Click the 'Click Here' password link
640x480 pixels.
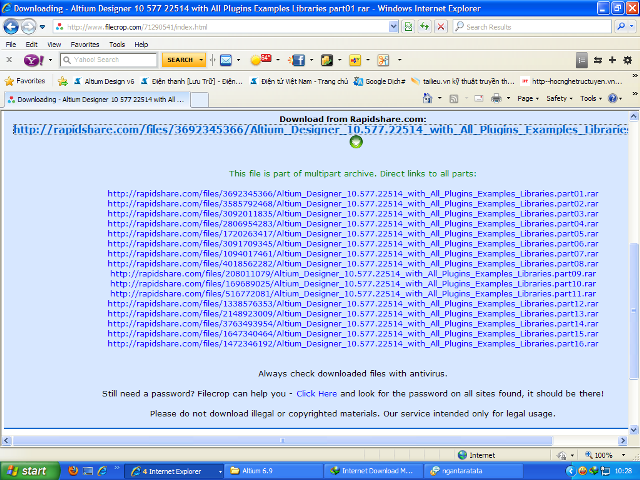click(317, 394)
